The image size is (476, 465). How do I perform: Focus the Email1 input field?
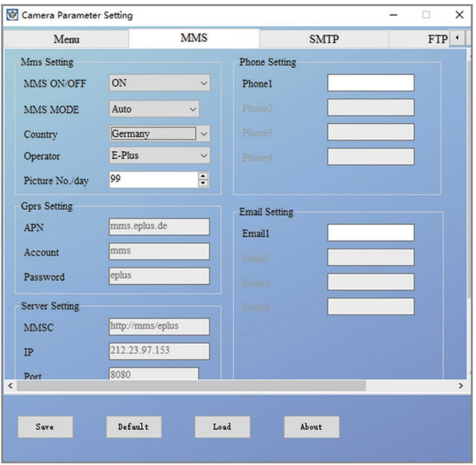coord(371,232)
